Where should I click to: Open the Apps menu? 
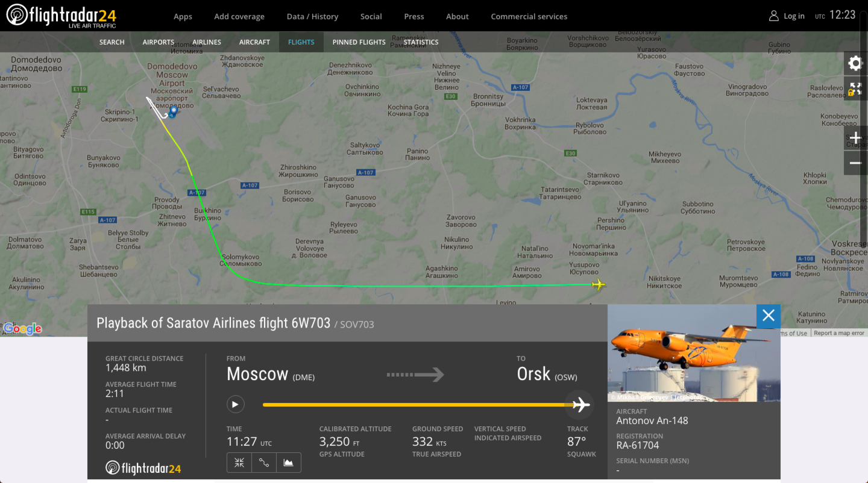click(x=183, y=16)
